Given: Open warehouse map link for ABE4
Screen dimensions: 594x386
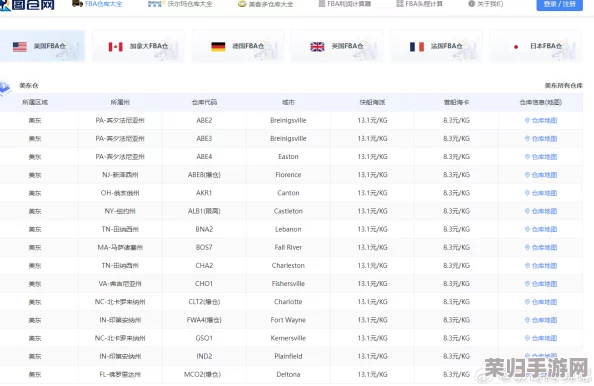Looking at the screenshot, I should point(541,157).
